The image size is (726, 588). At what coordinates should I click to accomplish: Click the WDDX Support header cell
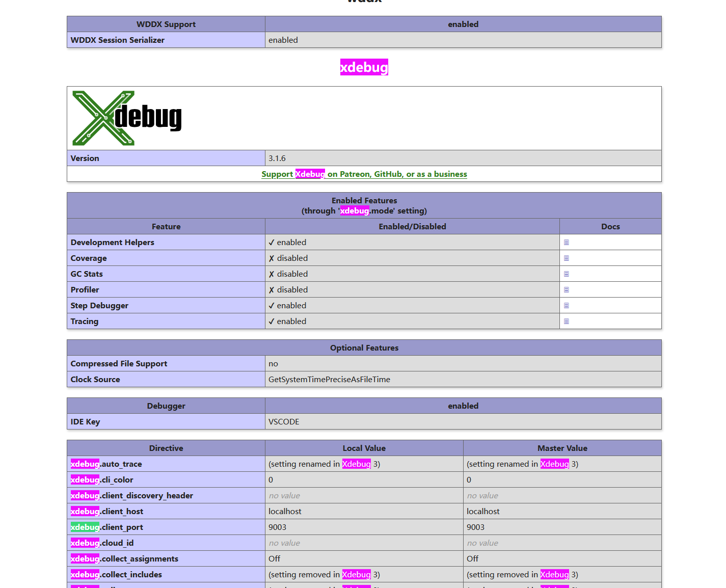(x=166, y=24)
